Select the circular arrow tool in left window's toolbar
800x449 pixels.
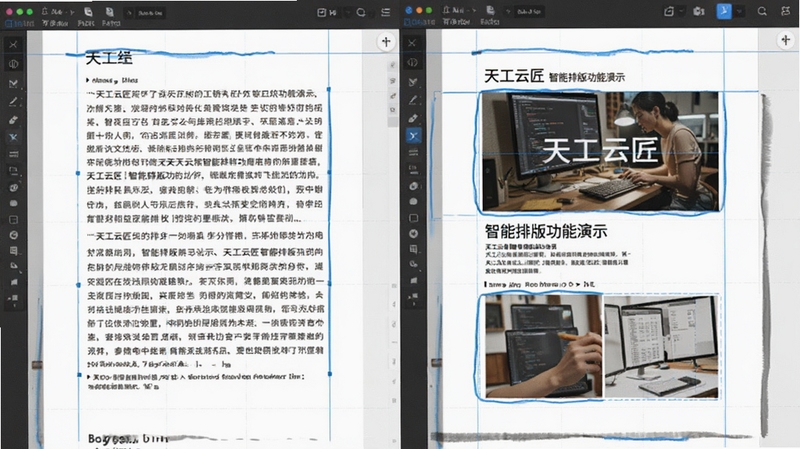tap(13, 235)
